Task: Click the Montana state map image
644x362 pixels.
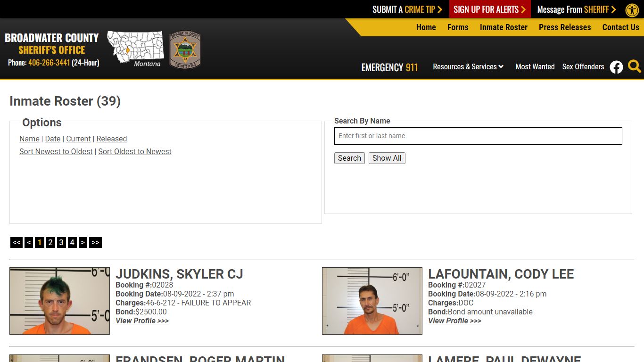Action: pyautogui.click(x=135, y=49)
